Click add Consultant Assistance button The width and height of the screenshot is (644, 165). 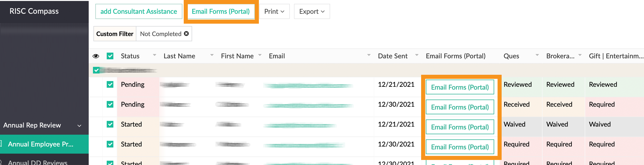[139, 11]
